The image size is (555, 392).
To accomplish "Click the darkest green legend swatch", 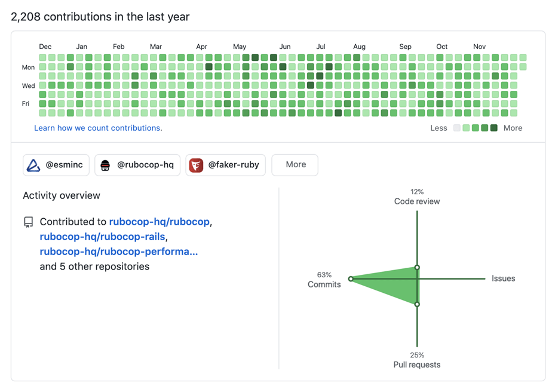I will tap(494, 128).
